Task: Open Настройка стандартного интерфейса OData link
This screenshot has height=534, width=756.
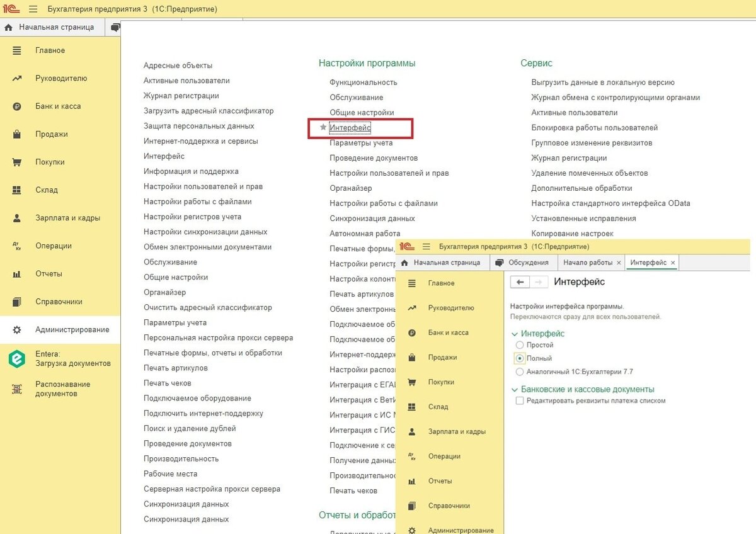Action: 610,203
